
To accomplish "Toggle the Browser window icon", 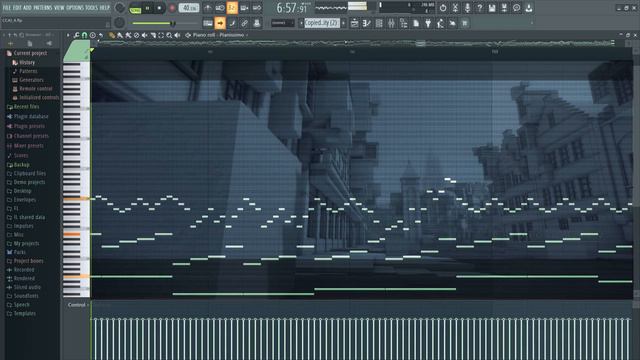I will coord(404,23).
